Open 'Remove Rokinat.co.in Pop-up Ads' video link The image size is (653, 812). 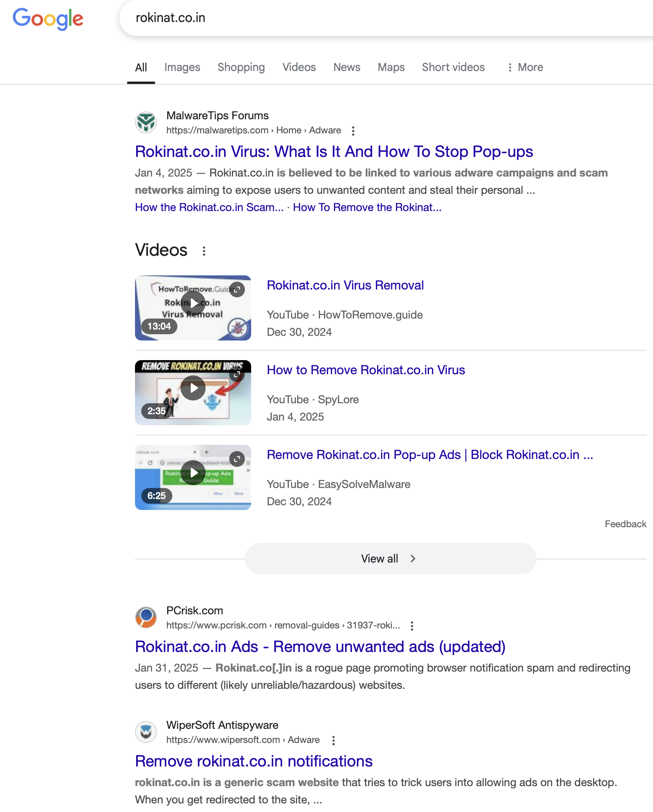pyautogui.click(x=430, y=455)
